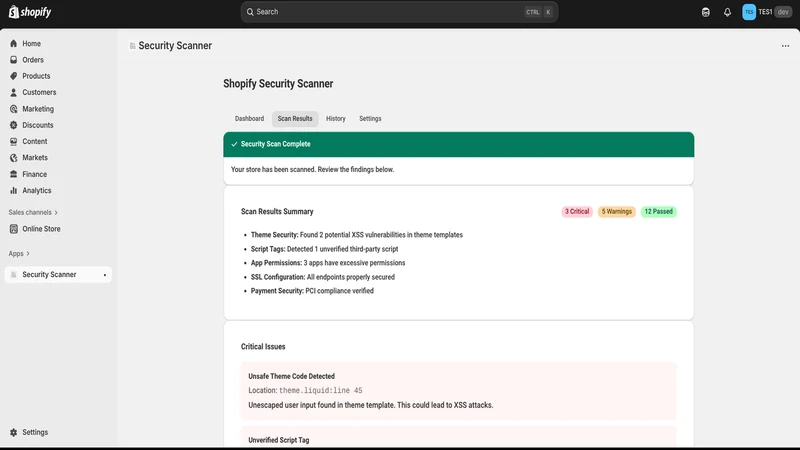Image resolution: width=800 pixels, height=450 pixels.
Task: Click the Settings gear icon
Action: [14, 432]
